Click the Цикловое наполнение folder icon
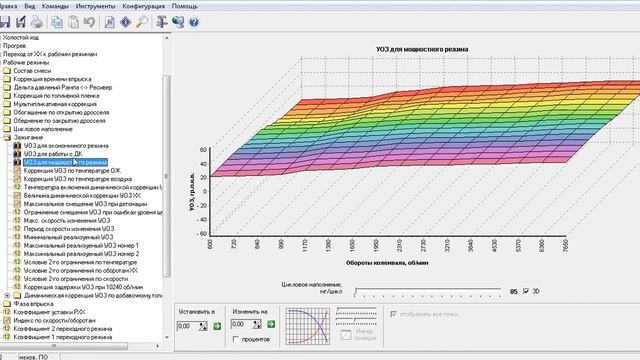 click(x=7, y=129)
